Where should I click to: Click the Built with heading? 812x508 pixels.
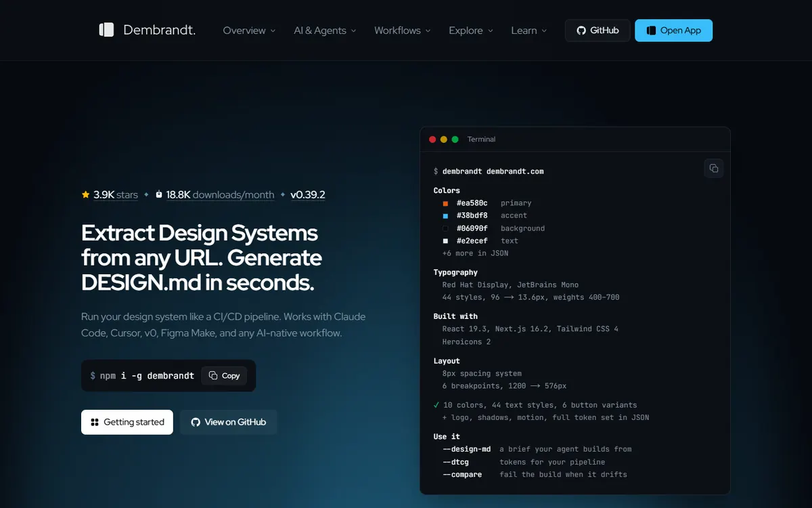click(x=455, y=316)
